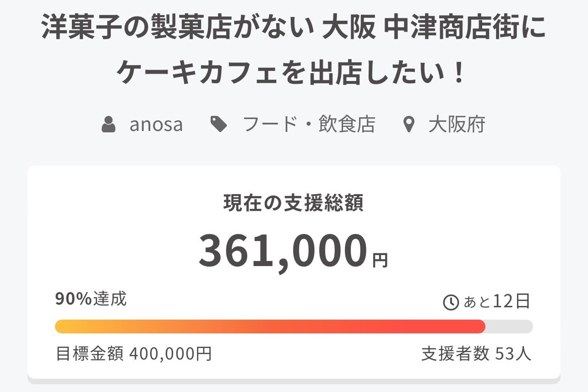Screen dimensions: 588x392
Task: Click the 現在の支援総額 heading
Action: pyautogui.click(x=294, y=203)
